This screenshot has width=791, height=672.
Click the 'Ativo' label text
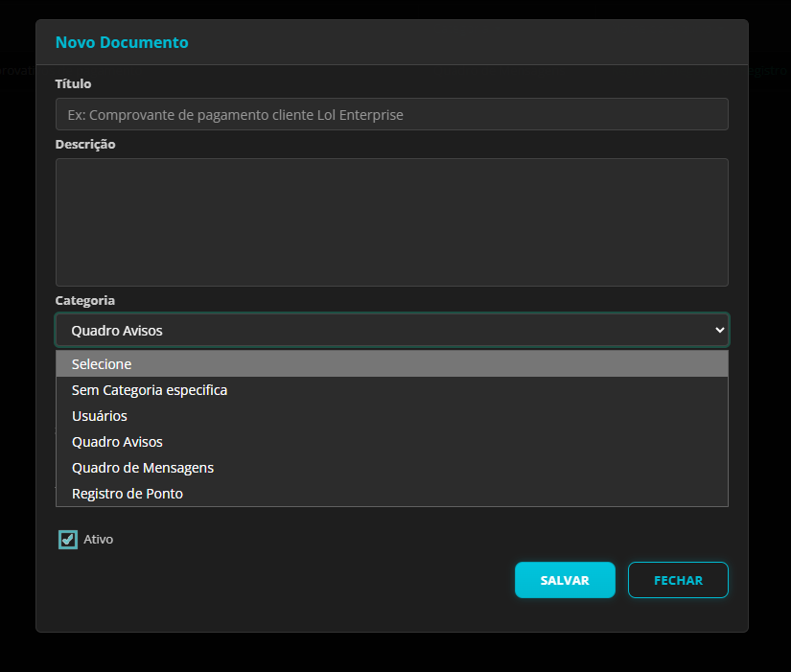[99, 540]
